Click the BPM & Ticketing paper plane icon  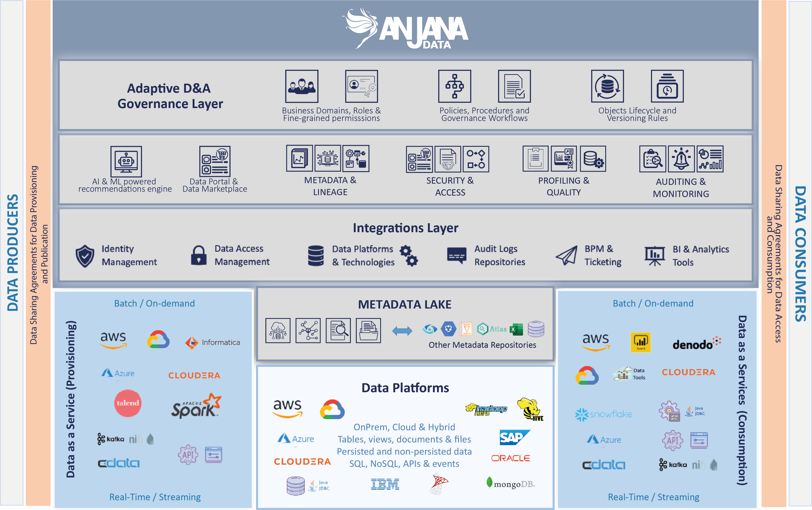pos(566,255)
